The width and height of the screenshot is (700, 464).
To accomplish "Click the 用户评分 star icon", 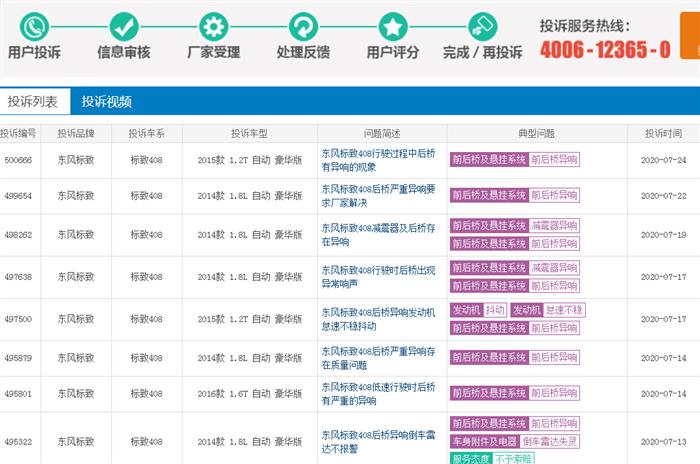I will click(x=393, y=27).
